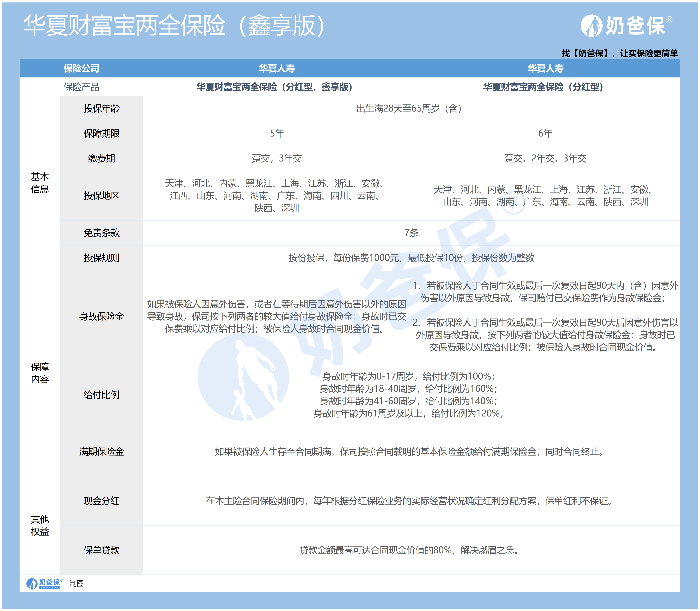The image size is (700, 611).
Task: Select the 6年 coverage period cell
Action: [x=545, y=133]
